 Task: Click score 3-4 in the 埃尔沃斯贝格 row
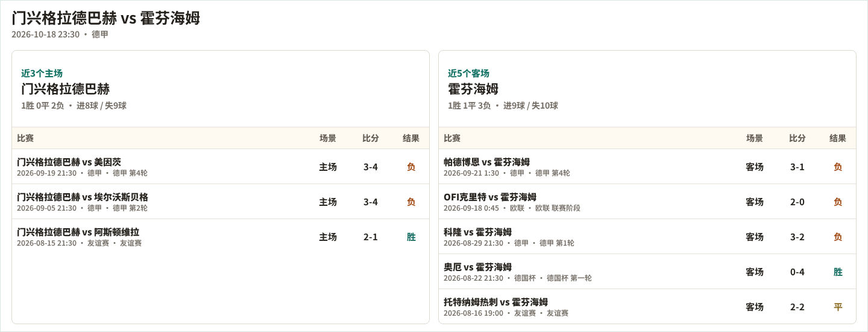pyautogui.click(x=371, y=202)
